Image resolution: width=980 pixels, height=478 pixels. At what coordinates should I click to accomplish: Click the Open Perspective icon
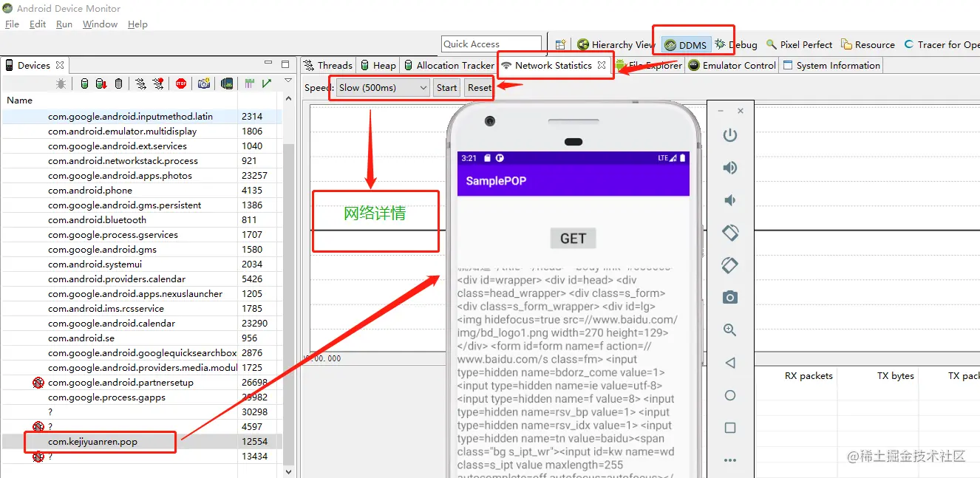pyautogui.click(x=561, y=45)
